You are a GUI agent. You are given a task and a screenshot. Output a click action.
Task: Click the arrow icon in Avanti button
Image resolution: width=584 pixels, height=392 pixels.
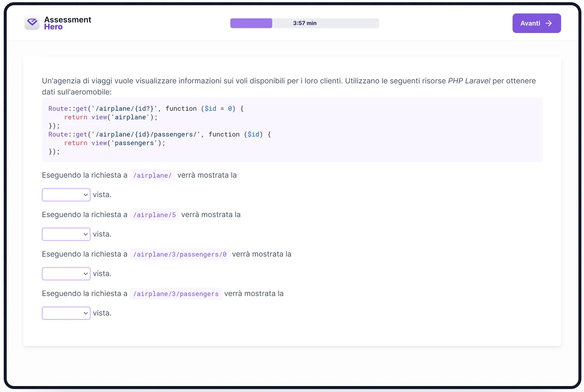pos(549,23)
